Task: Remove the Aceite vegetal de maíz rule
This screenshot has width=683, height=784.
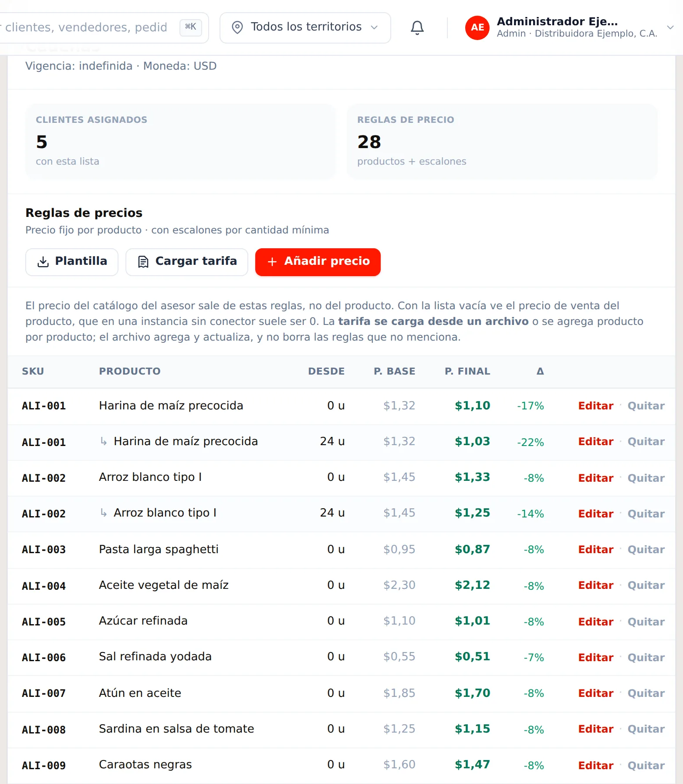Action: pos(646,585)
